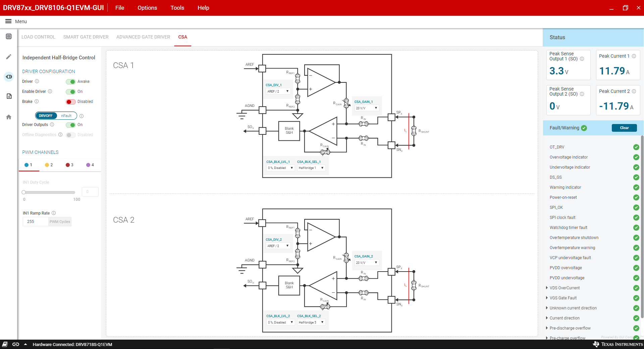Select PWM channel 1 tab
The width and height of the screenshot is (644, 349).
tap(29, 165)
